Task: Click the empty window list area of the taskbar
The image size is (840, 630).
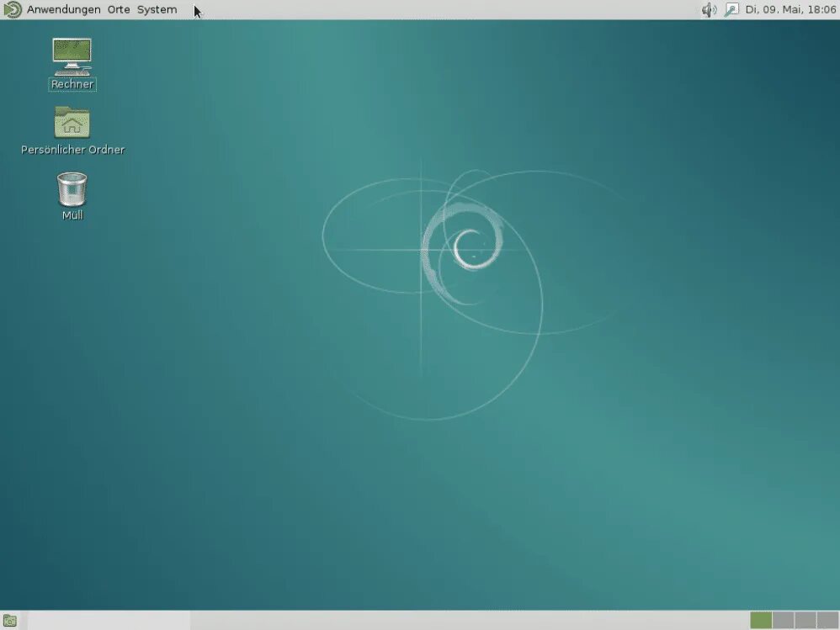Action: point(379,620)
